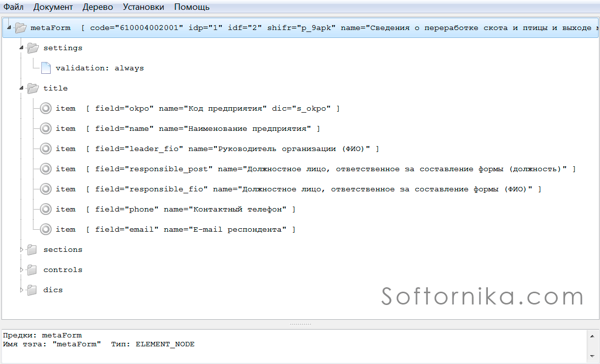Select the responsible_post item row text
600x364 pixels.
point(315,169)
